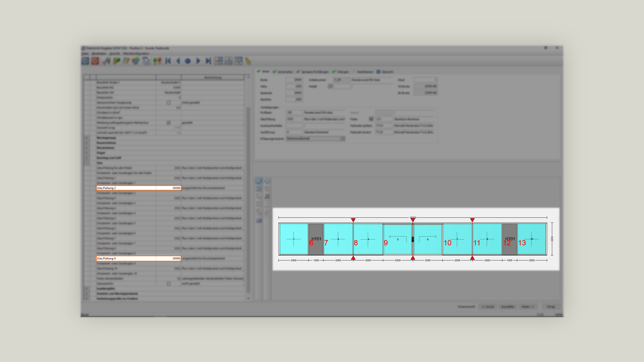
Task: Toggle the Glasaufkleber checkbox near list bottom
Action: click(169, 284)
